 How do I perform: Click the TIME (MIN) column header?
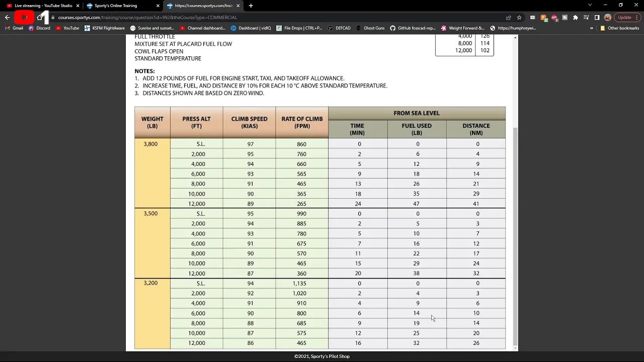click(x=358, y=129)
